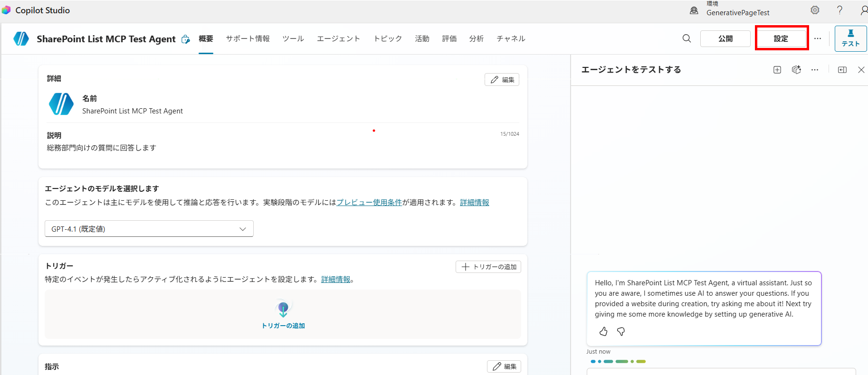
Task: Click the description 総務部門向けの質問に回答します
Action: point(102,148)
